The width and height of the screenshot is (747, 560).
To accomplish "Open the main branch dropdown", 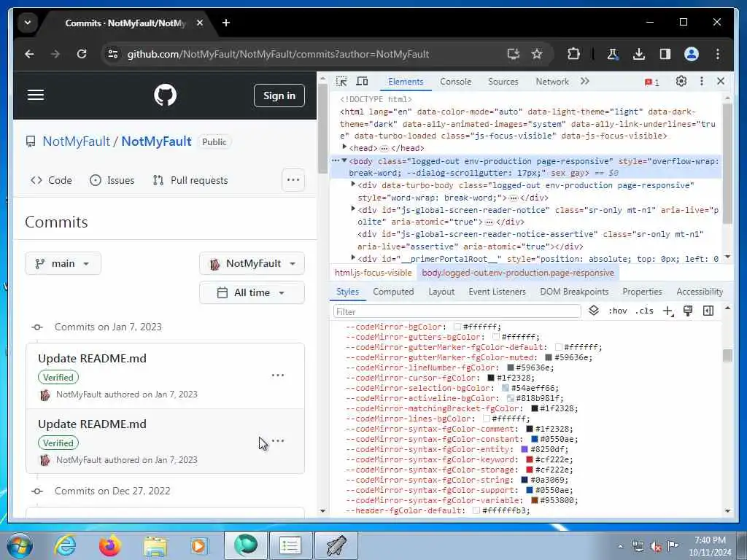I will (x=63, y=263).
